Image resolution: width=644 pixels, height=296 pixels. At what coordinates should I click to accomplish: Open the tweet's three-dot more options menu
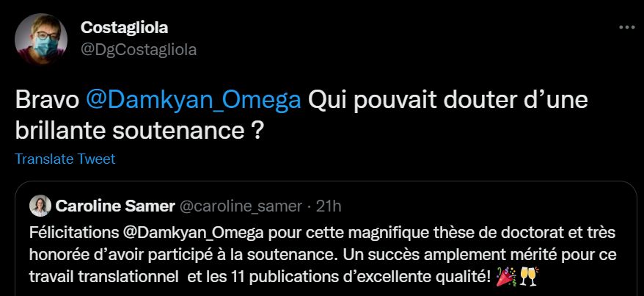[x=626, y=28]
